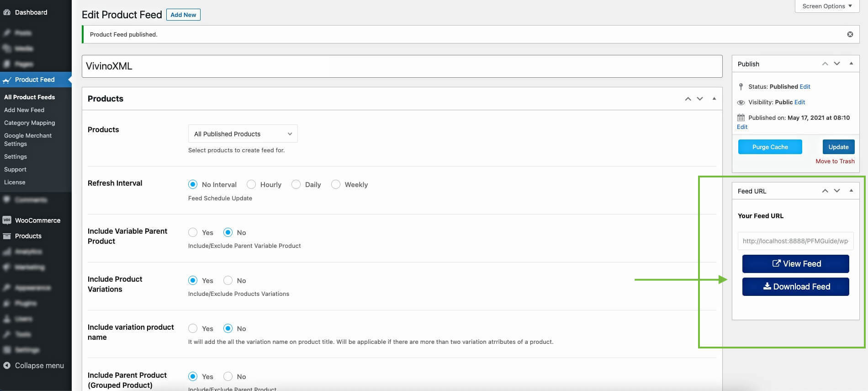Screen dimensions: 868x391
Task: Move Feed URL panel up with its arrow
Action: (x=825, y=191)
